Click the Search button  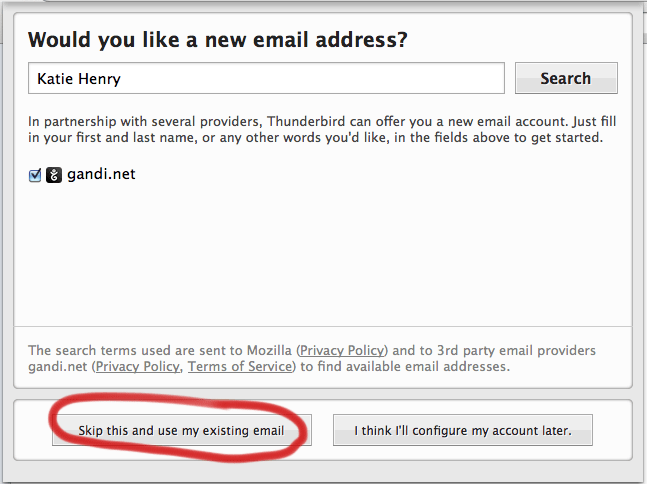(x=566, y=78)
